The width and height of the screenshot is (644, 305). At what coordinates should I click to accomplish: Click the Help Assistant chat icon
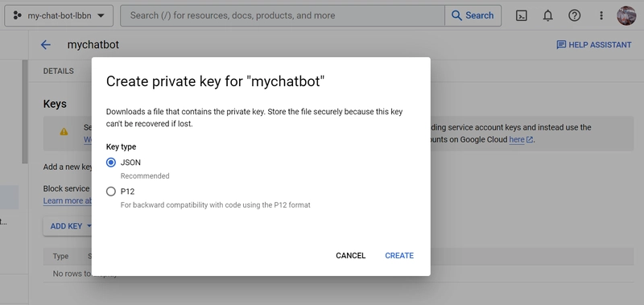[x=561, y=45]
